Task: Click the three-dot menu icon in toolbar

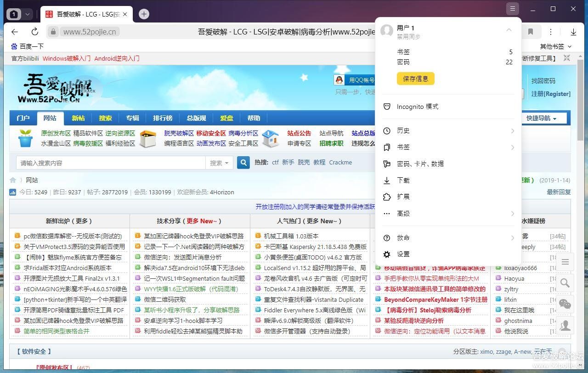Action: tap(550, 31)
